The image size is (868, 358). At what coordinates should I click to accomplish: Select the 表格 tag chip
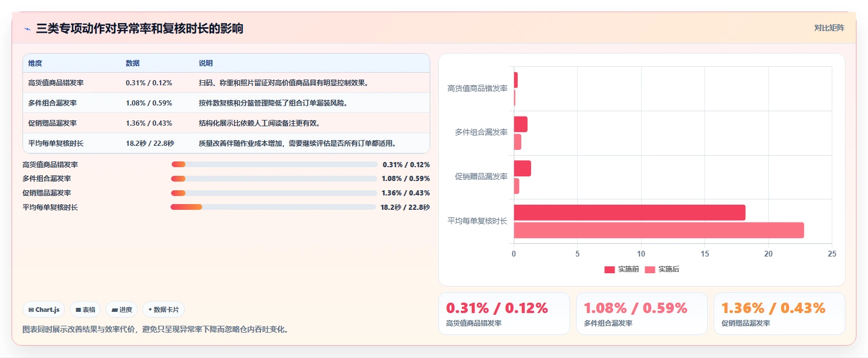pos(85,310)
